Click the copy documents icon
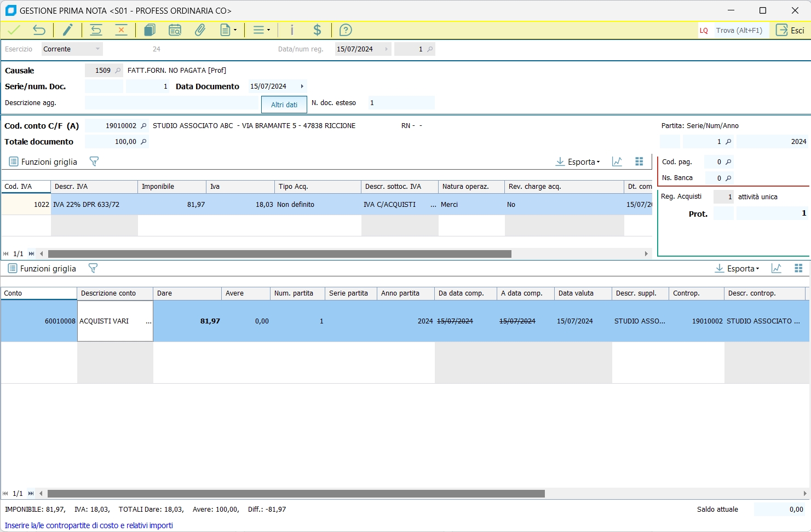The height and width of the screenshot is (532, 811). click(x=149, y=30)
